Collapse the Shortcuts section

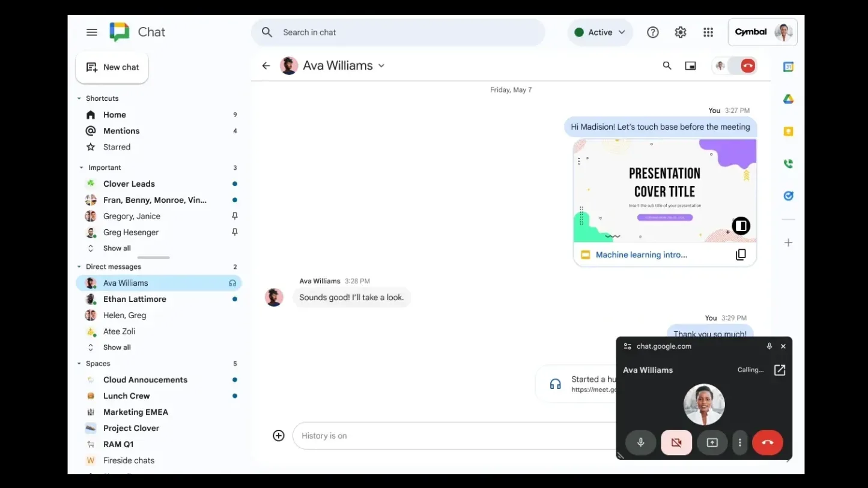pyautogui.click(x=79, y=98)
